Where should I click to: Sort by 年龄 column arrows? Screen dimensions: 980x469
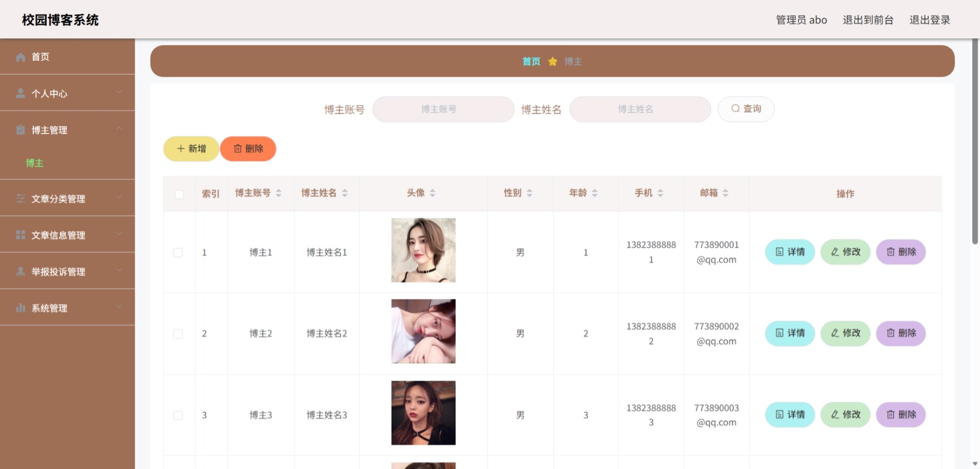(x=595, y=193)
